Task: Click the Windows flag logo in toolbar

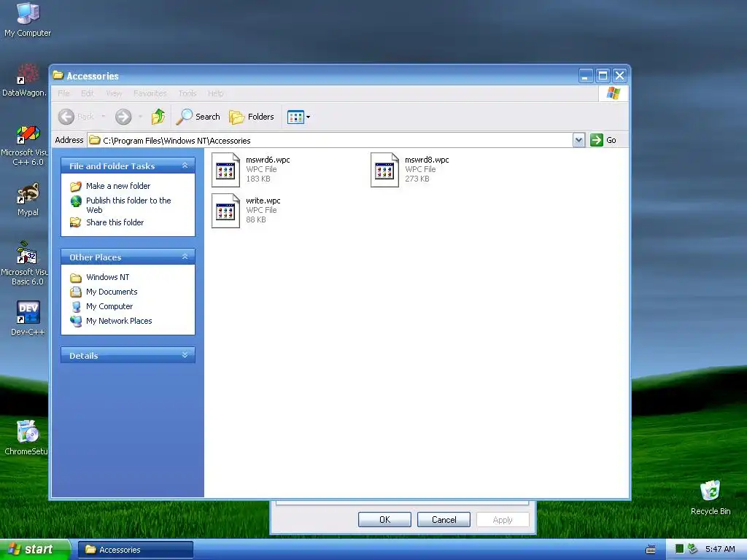Action: [613, 93]
